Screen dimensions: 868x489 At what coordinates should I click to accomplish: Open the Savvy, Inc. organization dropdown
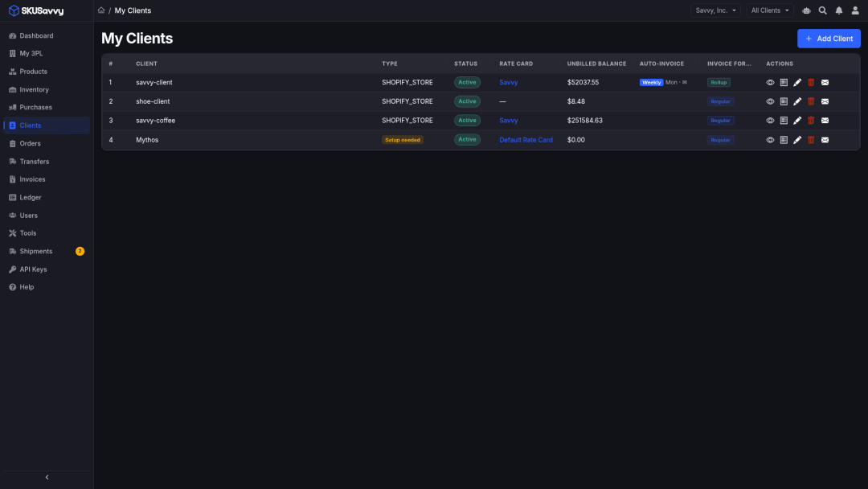[715, 10]
